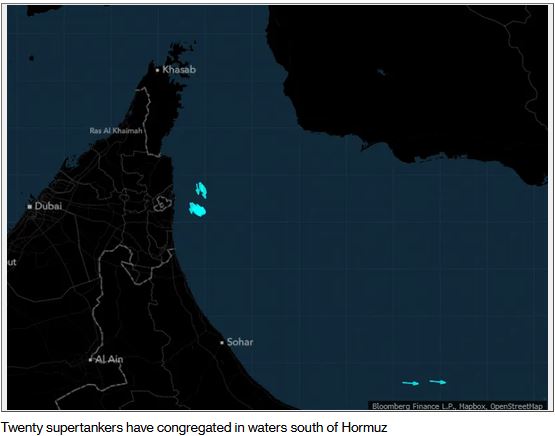Select the Ras Al Khaimah label

click(x=116, y=131)
